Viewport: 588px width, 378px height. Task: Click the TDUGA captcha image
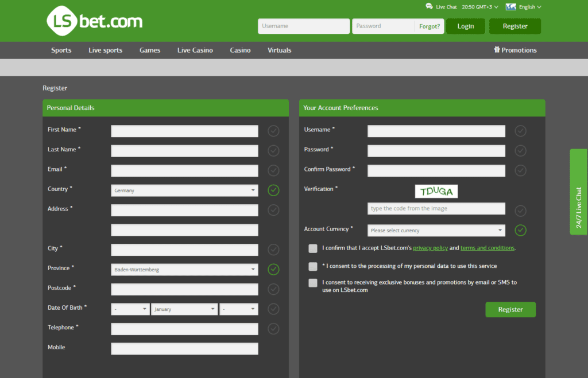coord(436,192)
